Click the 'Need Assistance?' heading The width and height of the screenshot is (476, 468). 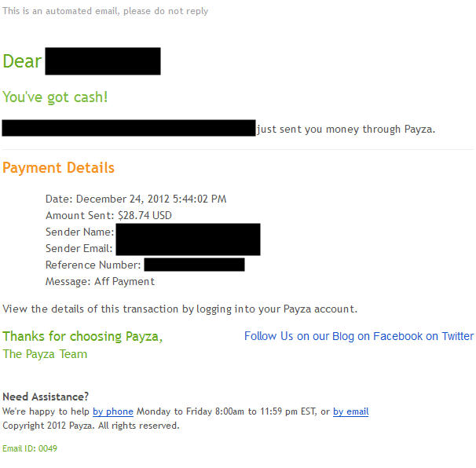coord(46,397)
